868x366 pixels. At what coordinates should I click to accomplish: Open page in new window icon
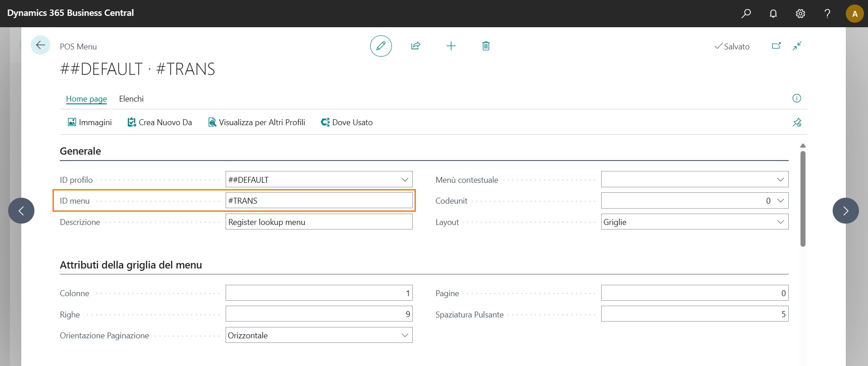[776, 46]
